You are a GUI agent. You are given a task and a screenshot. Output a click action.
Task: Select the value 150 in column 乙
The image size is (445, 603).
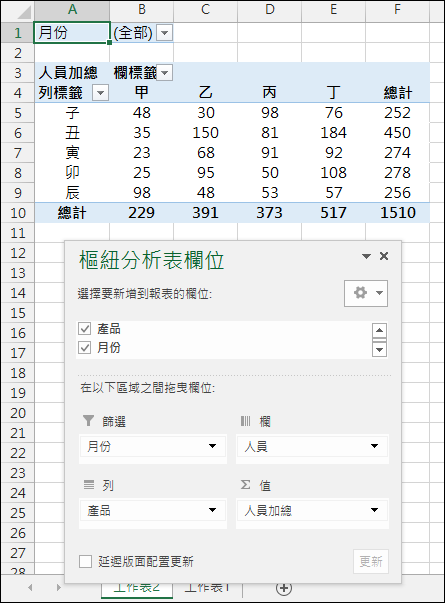pos(205,133)
